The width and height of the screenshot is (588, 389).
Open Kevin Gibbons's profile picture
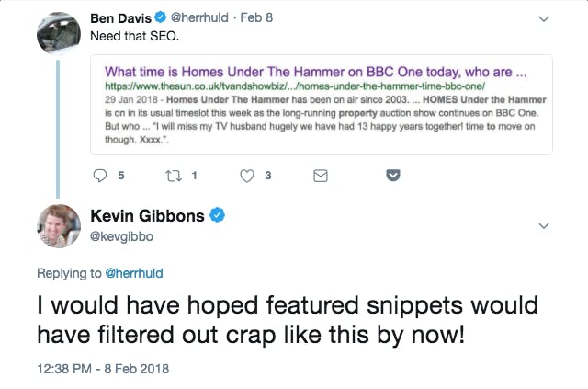[x=59, y=226]
